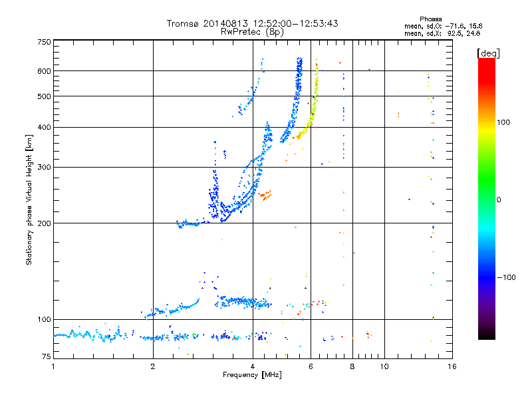Screen dimensions: 532x399
Task: Click the 'RwPretec (8p)' subtitle
Action: click(x=252, y=32)
